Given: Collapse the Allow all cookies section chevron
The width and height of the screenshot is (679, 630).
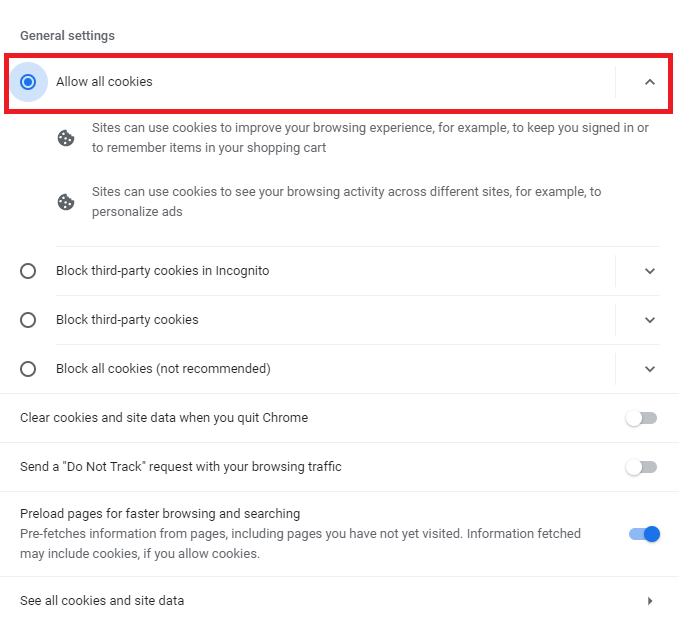Looking at the screenshot, I should (650, 82).
